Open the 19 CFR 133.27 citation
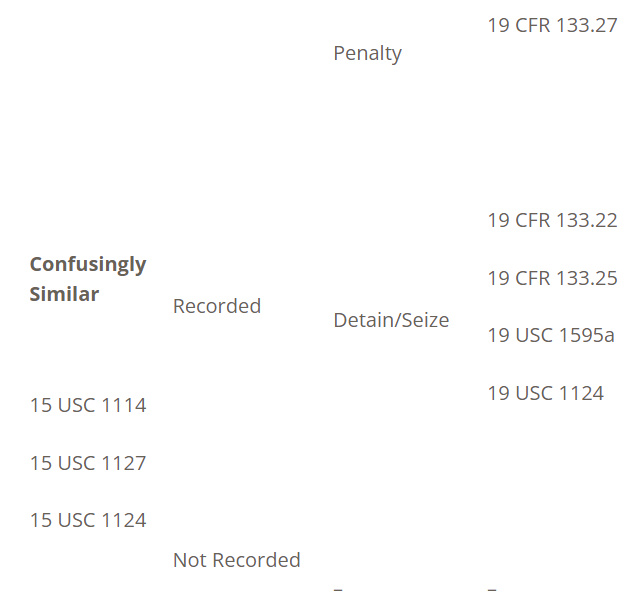 click(552, 25)
